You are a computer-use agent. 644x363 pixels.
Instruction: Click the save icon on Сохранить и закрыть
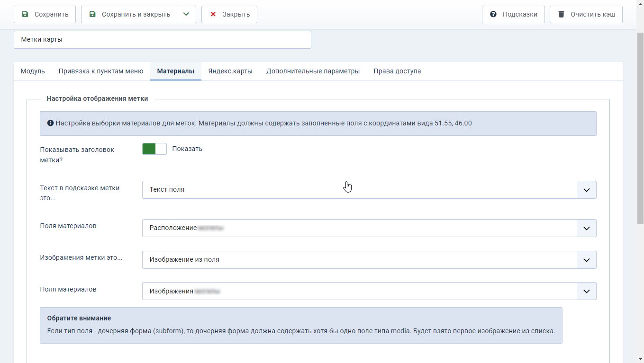click(92, 14)
